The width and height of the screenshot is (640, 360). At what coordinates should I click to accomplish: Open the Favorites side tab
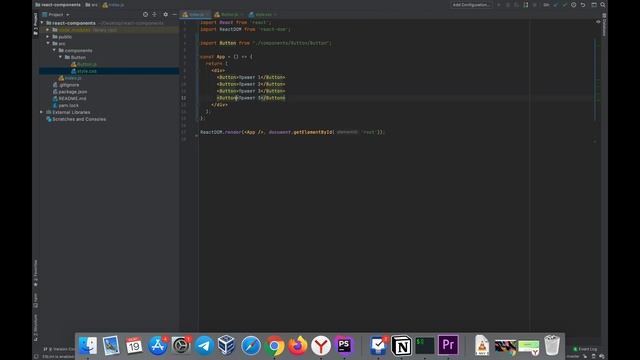pos(36,273)
